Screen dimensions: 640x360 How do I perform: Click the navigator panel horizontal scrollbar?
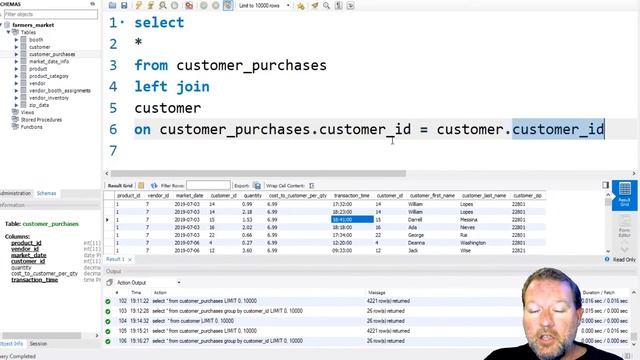(x=41, y=336)
